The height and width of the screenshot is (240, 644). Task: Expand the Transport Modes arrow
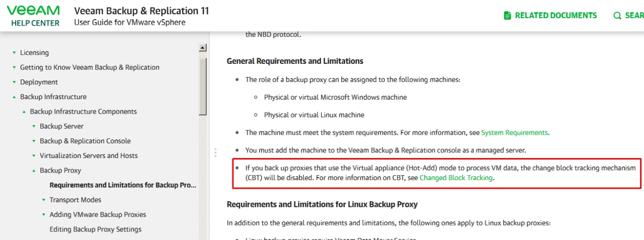[44, 200]
